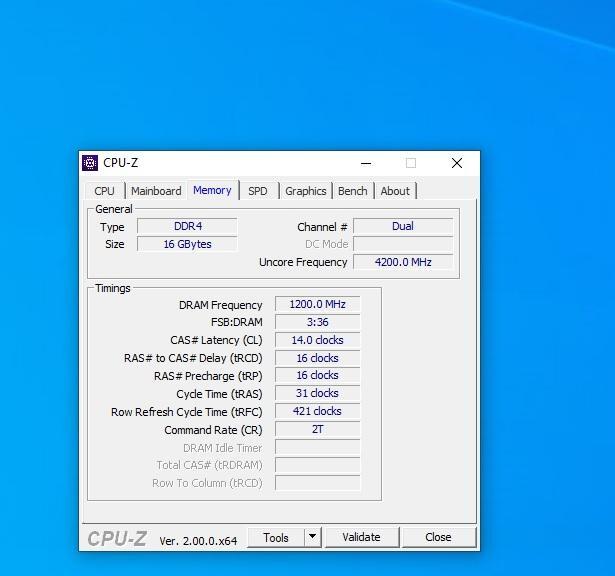Screen dimensions: 615x576
Task: Click the DRAM Frequency value 1200.0 MHz
Action: [317, 304]
